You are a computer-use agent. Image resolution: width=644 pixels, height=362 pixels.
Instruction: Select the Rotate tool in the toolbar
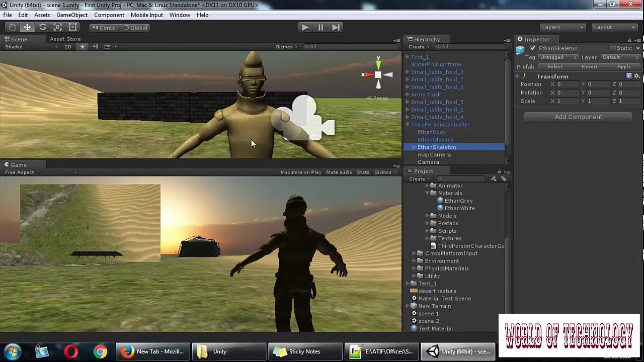(x=43, y=27)
